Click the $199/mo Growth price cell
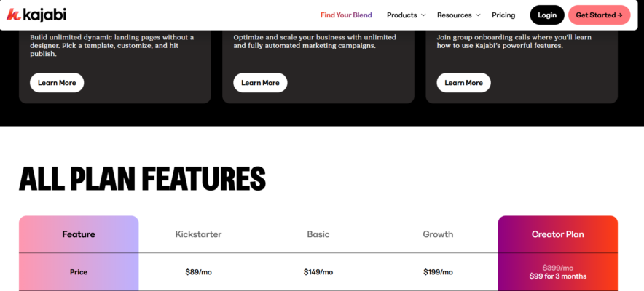 click(438, 272)
